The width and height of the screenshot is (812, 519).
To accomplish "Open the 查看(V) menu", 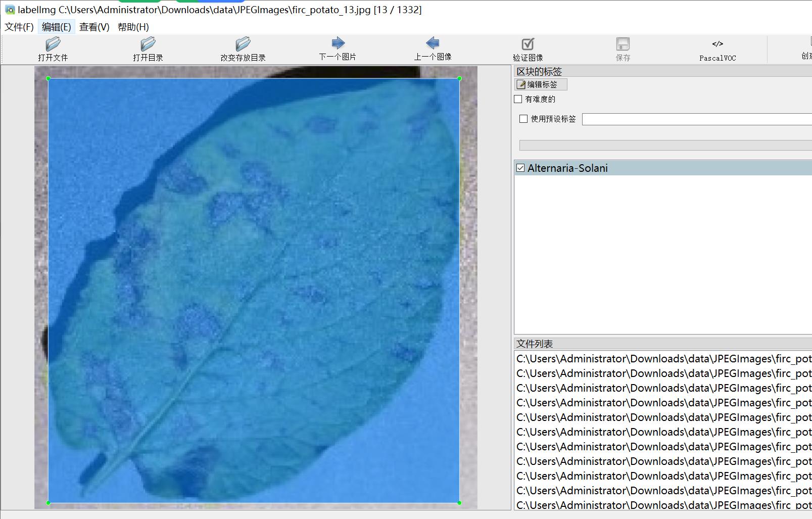I will pyautogui.click(x=94, y=27).
